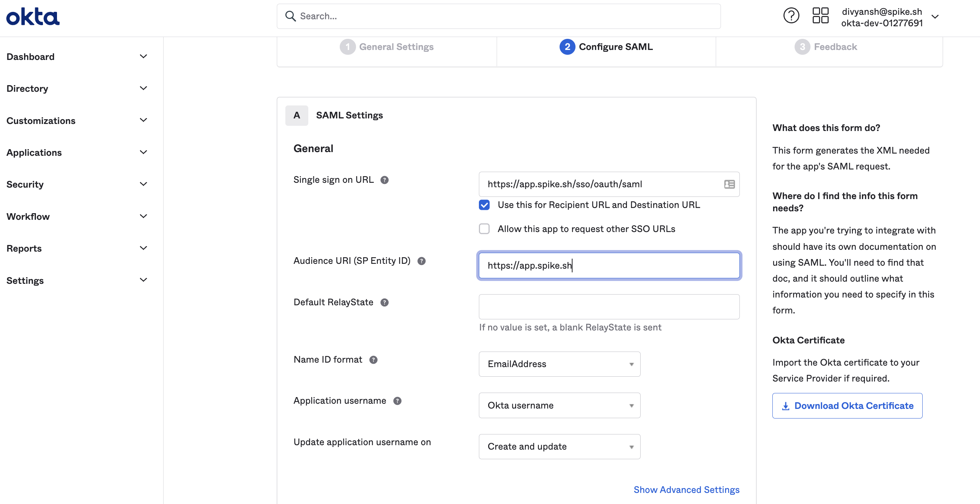This screenshot has height=504, width=980.
Task: Click the 'Where do I find the info' heading
Action: [x=845, y=202]
